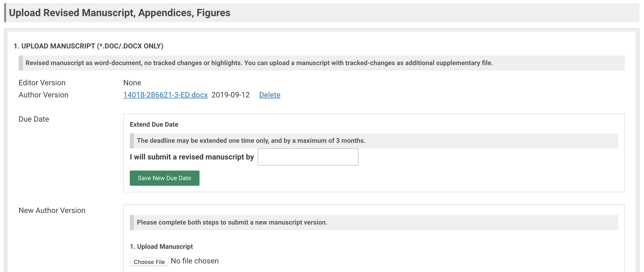This screenshot has width=644, height=272.
Task: Click the "I will submit a revised manuscript by" label
Action: tap(192, 157)
